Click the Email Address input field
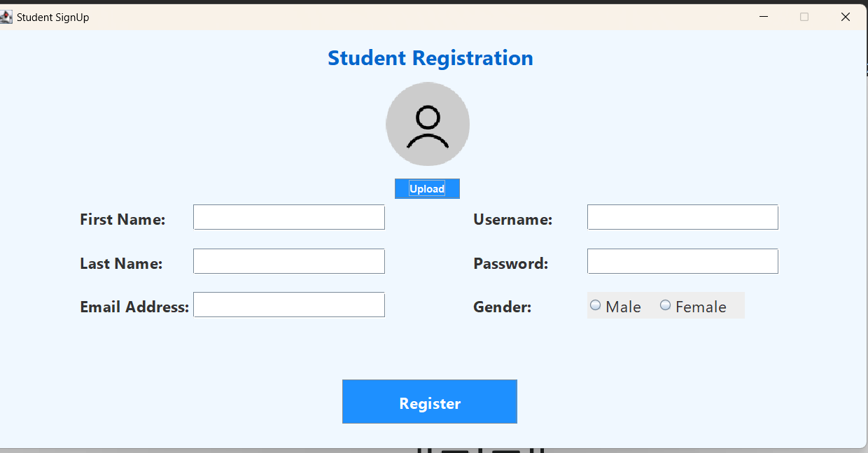The height and width of the screenshot is (453, 868). (x=288, y=305)
